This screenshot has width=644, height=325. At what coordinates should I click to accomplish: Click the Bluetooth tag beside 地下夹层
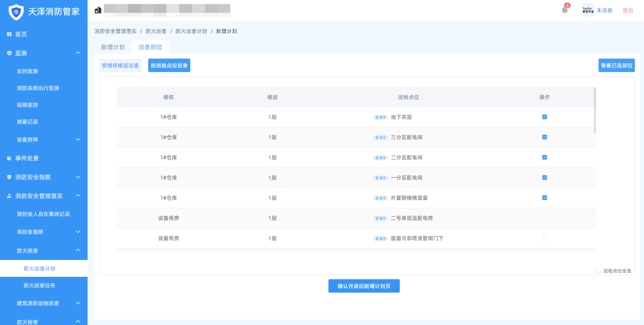pos(380,117)
